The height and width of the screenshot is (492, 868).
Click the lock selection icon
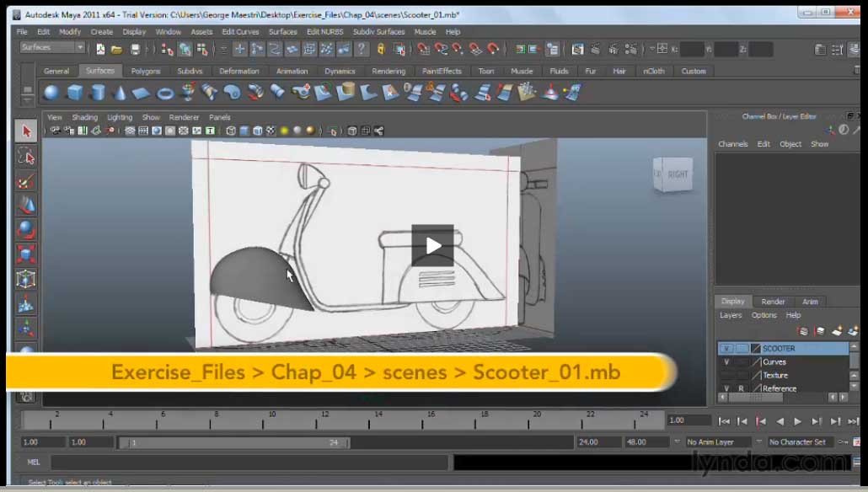[381, 50]
